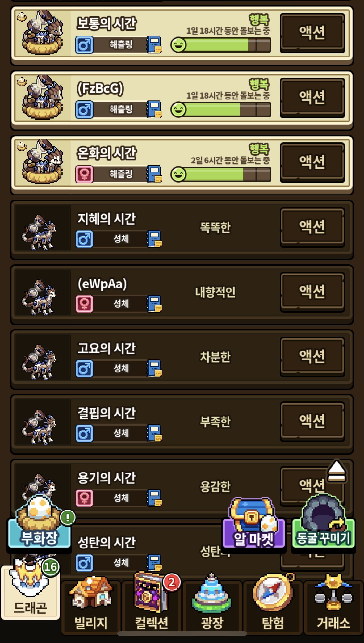Click the note icon for 보통의 시간
Image resolution: width=364 pixels, height=643 pixels.
point(154,45)
